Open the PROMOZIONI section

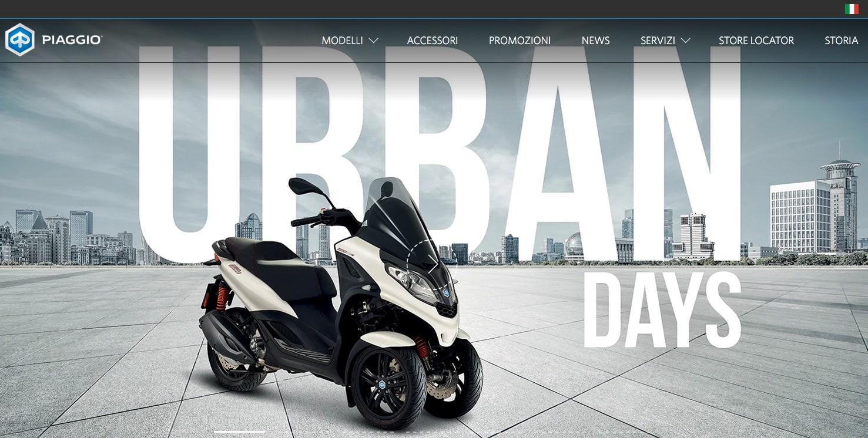520,41
